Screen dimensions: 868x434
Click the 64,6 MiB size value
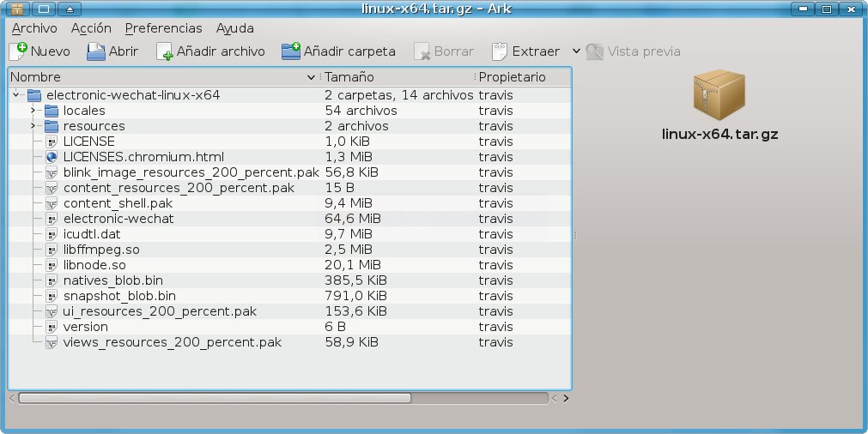352,219
